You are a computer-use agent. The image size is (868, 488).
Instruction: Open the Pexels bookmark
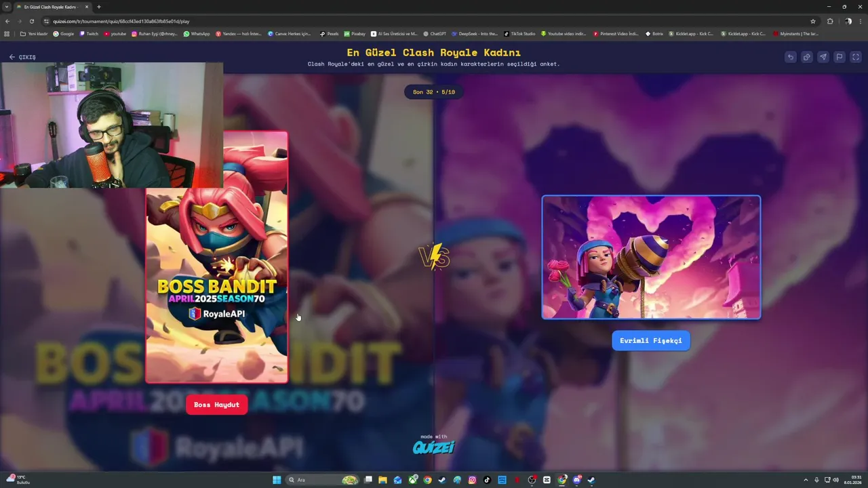[x=329, y=33]
